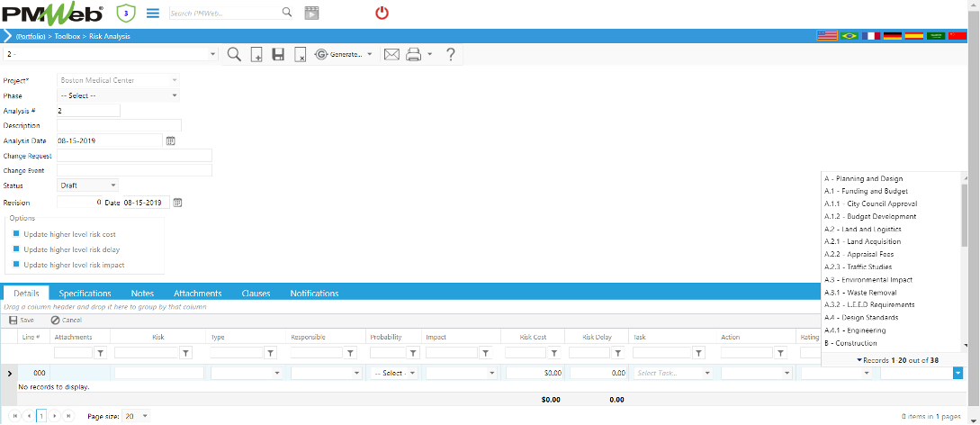Click the search magnifier in top bar
Image resolution: width=980 pixels, height=425 pixels.
click(287, 12)
